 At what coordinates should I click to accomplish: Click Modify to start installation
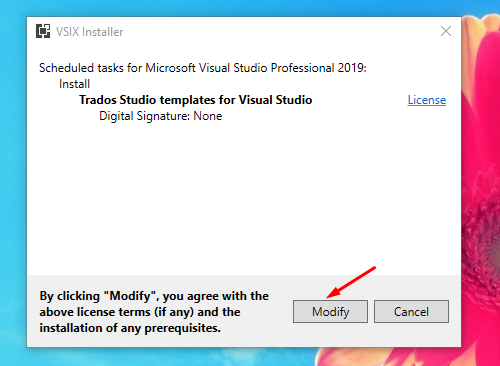pos(330,312)
